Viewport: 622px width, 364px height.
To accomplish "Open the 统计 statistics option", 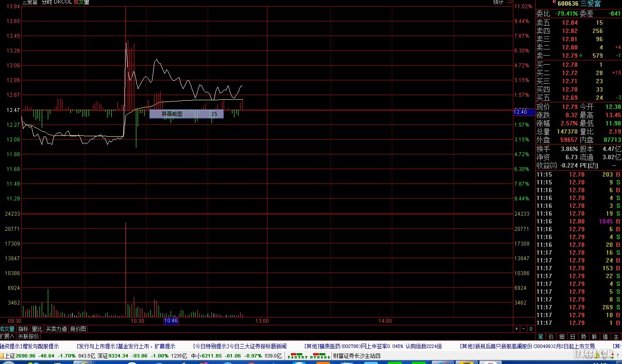I will pyautogui.click(x=498, y=2).
